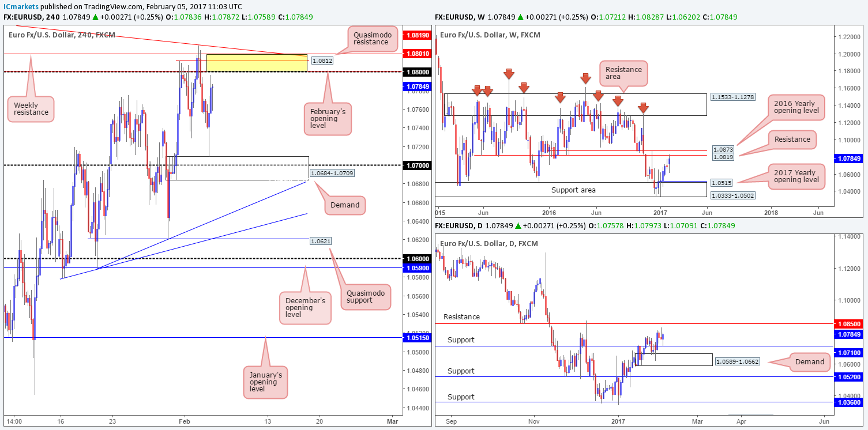Select the Resistance area callout on weekly chart
The image size is (868, 430).
click(624, 73)
